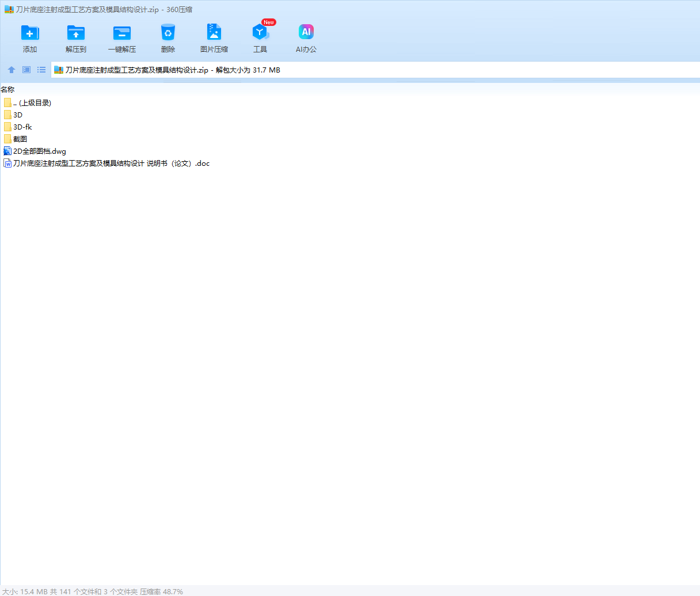Select the .. (上级目录) parent folder row
This screenshot has height=596, width=700.
pyautogui.click(x=28, y=103)
